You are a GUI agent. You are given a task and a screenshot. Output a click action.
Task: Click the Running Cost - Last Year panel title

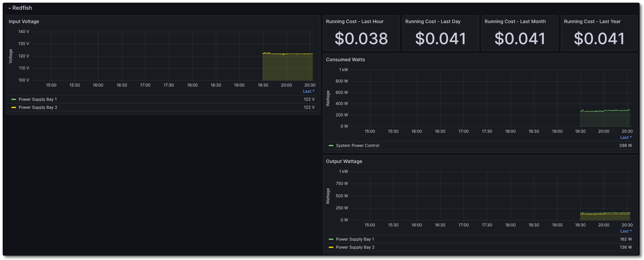(x=592, y=21)
